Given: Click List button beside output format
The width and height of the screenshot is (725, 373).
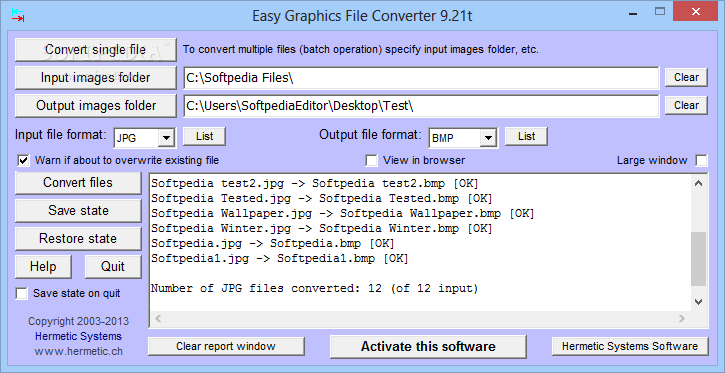Looking at the screenshot, I should pyautogui.click(x=526, y=136).
